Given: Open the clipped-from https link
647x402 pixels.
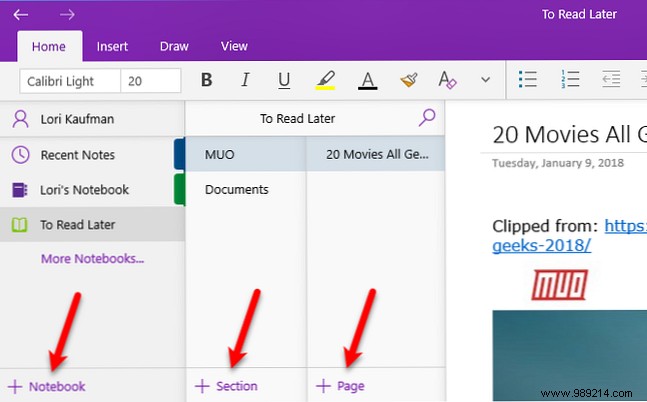Looking at the screenshot, I should [x=626, y=226].
